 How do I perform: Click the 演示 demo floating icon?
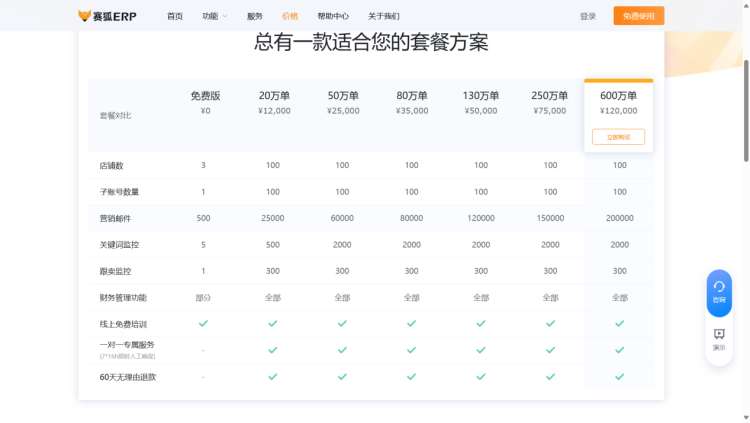(719, 338)
